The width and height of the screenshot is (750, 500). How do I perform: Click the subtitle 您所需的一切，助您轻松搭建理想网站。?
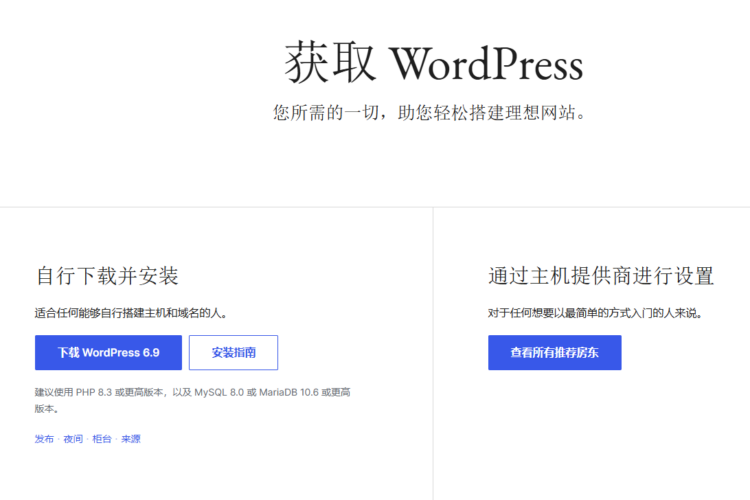[x=430, y=113]
